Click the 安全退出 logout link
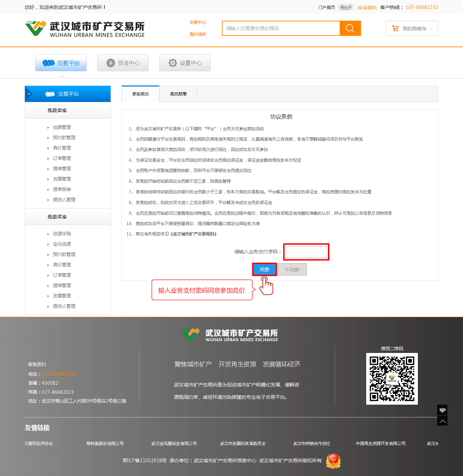Image resolution: width=463 pixels, height=476 pixels. pos(367,7)
